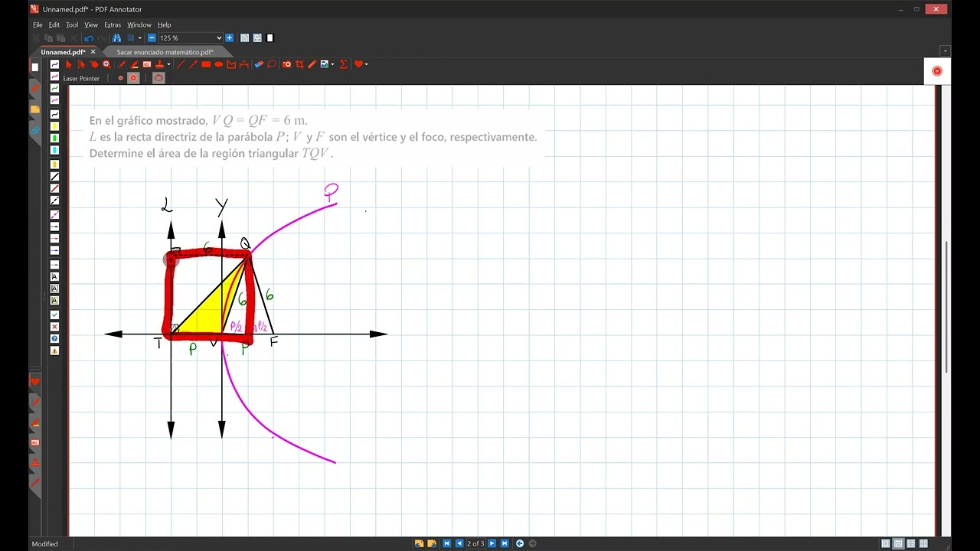The width and height of the screenshot is (980, 551).
Task: Select the small laser pointer dot
Action: (120, 78)
